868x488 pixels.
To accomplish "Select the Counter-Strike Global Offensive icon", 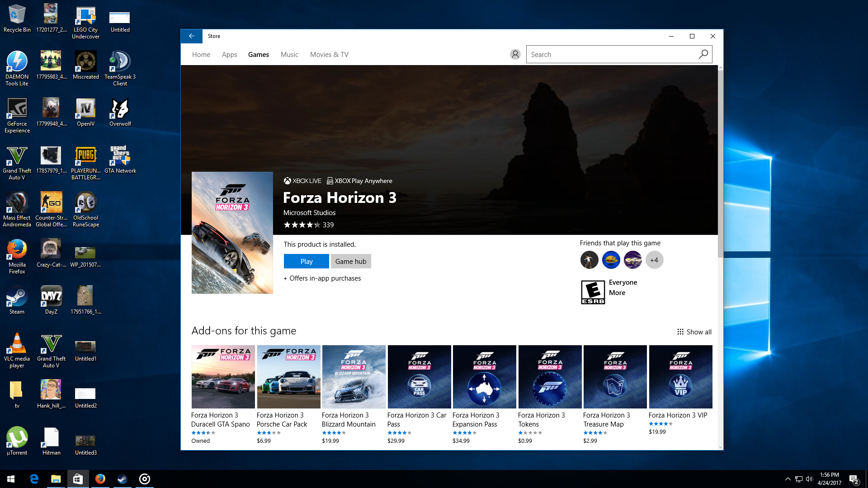I will 52,209.
